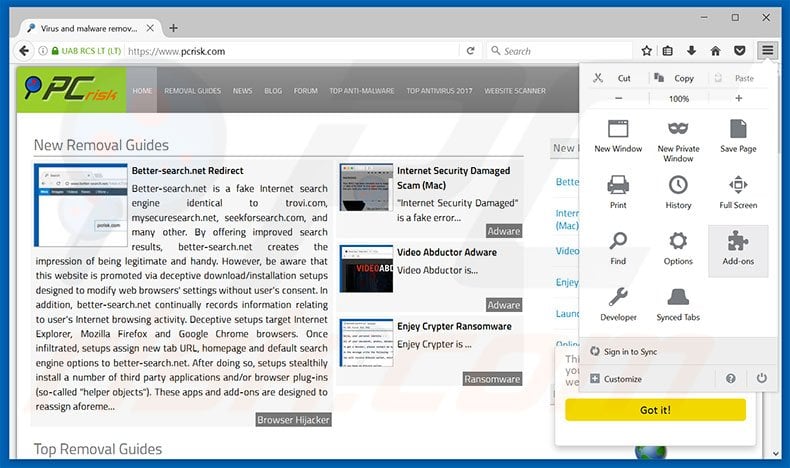
Task: Click the Pocket icon in toolbar
Action: [x=739, y=50]
